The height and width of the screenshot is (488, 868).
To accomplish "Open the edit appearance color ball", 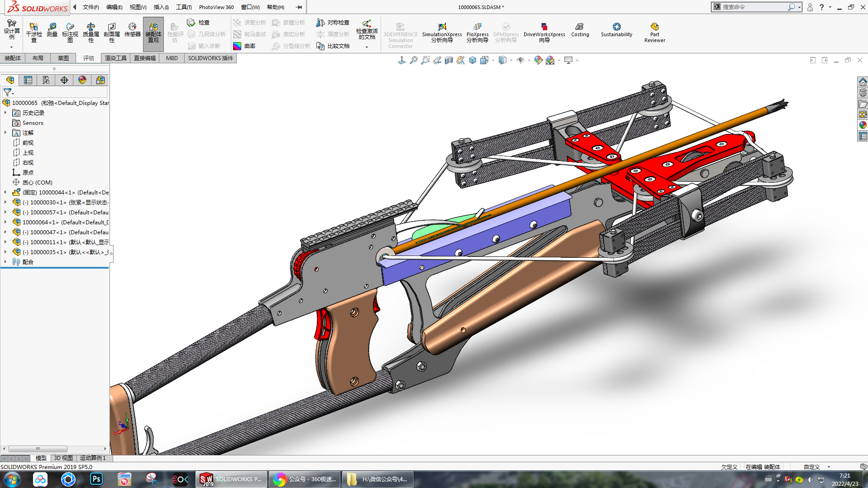I will point(538,60).
